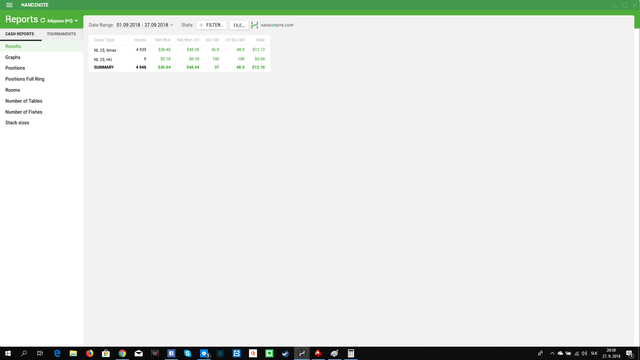Open the Mail app from the taskbar
Screen dimensions: 640x360
138,353
